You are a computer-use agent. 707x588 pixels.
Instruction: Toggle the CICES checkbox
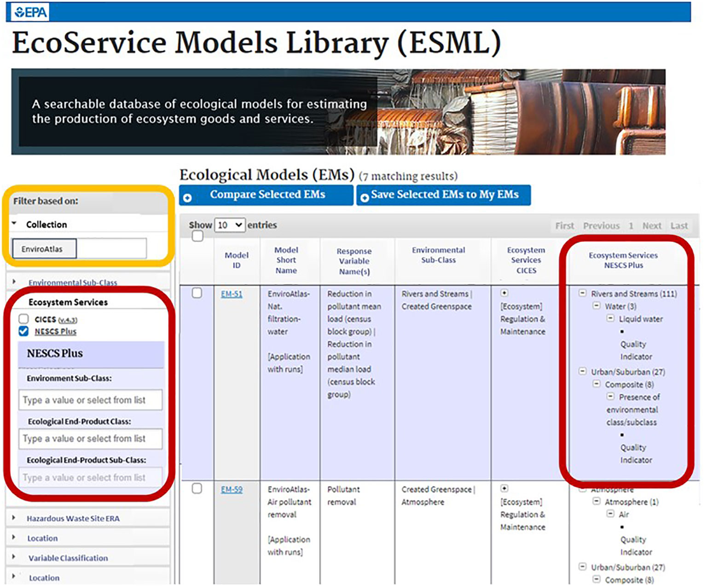point(23,319)
